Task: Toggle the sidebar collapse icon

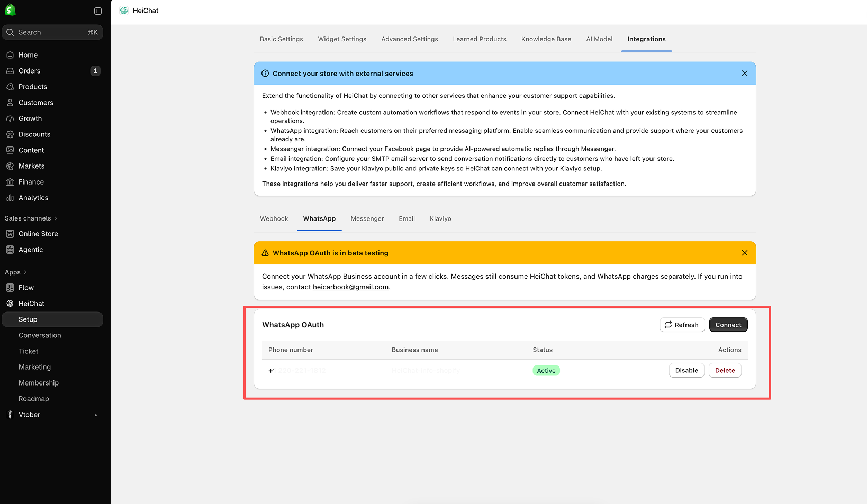Action: [98, 11]
